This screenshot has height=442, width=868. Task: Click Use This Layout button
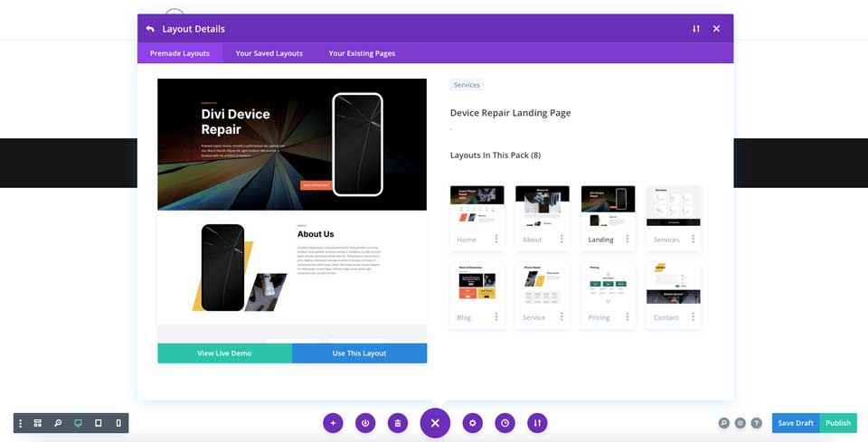point(359,353)
